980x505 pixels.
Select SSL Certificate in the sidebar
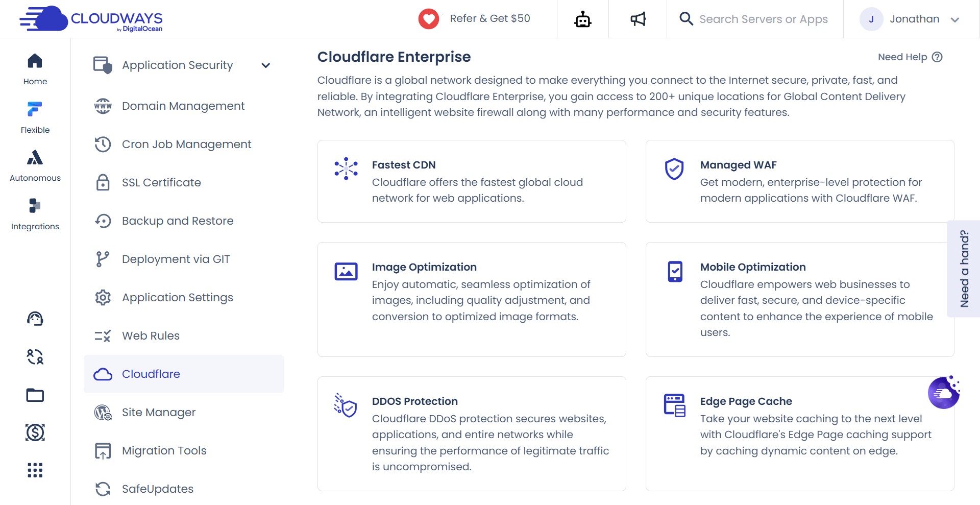[161, 182]
